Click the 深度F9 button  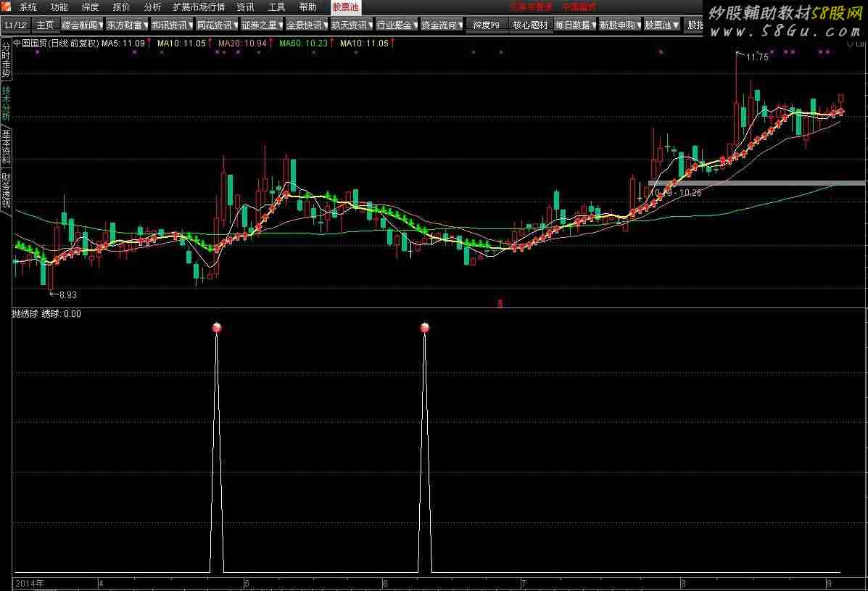[486, 25]
